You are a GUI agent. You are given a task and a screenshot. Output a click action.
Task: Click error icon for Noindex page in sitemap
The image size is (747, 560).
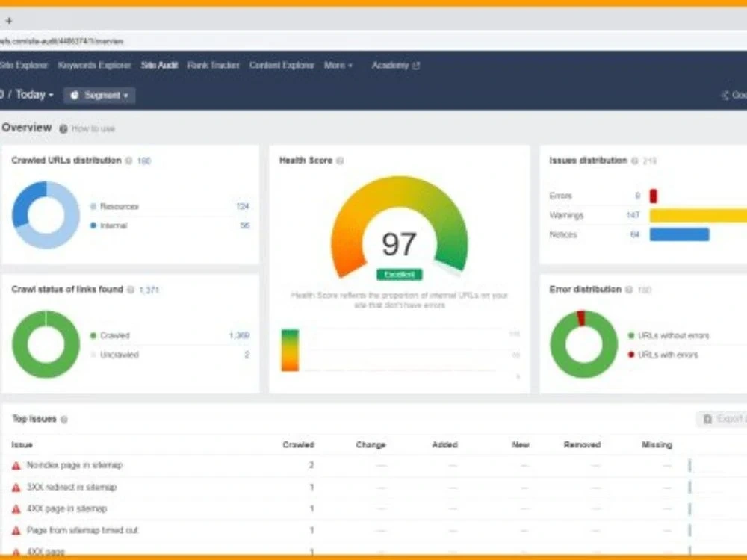(x=16, y=466)
